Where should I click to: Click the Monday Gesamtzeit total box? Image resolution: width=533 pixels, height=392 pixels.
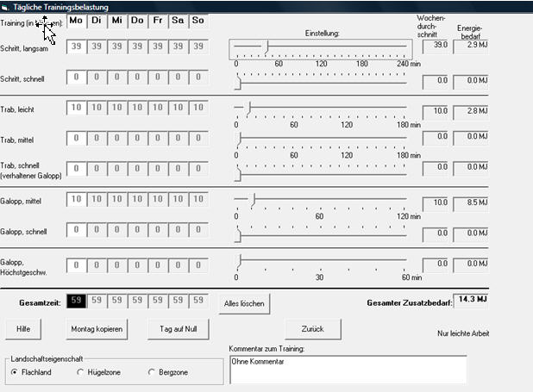pos(76,301)
